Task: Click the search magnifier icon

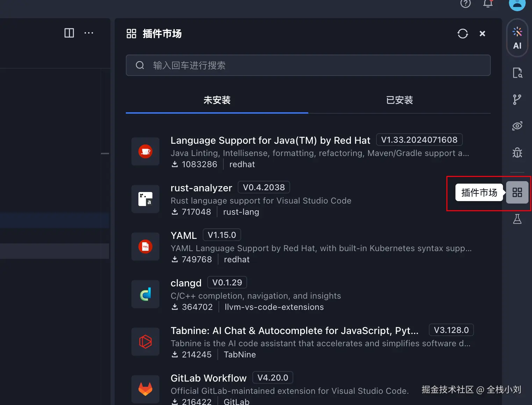Action: [140, 65]
